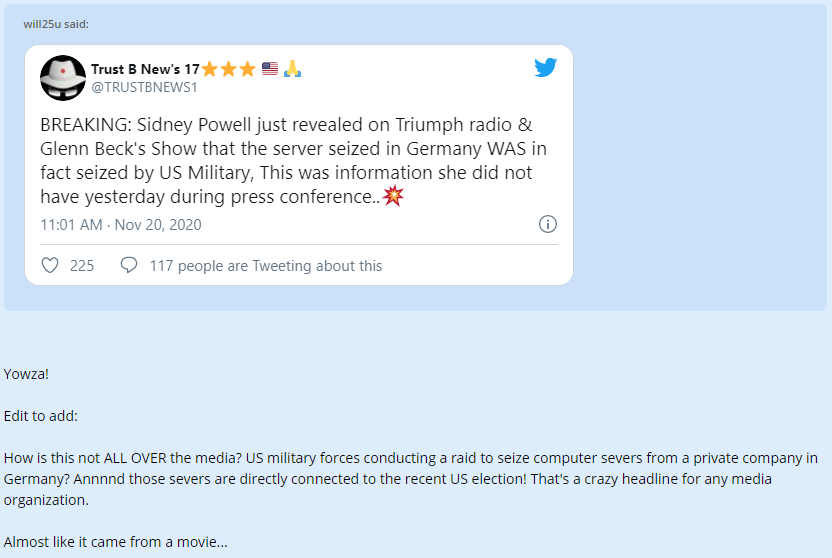
Task: Click "Almost like it came from a movie..."
Action: [115, 542]
